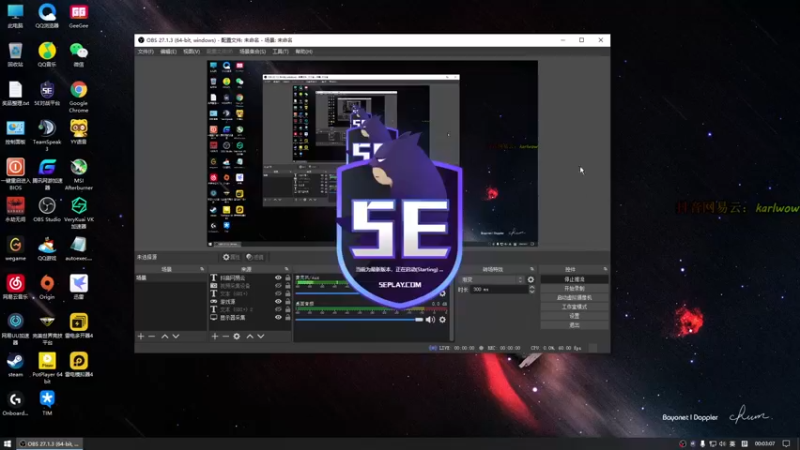This screenshot has height=450, width=800.
Task: Open the GeeGee desktop icon
Action: click(79, 15)
